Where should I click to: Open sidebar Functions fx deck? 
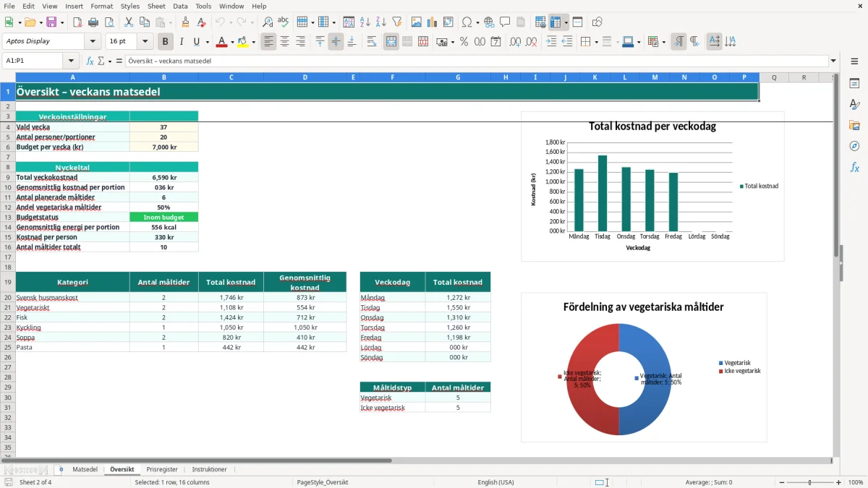(x=854, y=167)
